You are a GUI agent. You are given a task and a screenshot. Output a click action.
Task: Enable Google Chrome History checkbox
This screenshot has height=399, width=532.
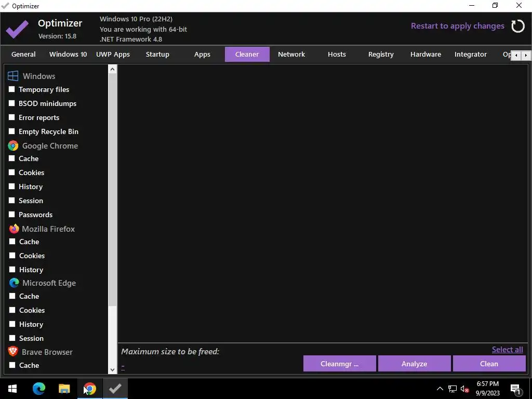(x=12, y=187)
